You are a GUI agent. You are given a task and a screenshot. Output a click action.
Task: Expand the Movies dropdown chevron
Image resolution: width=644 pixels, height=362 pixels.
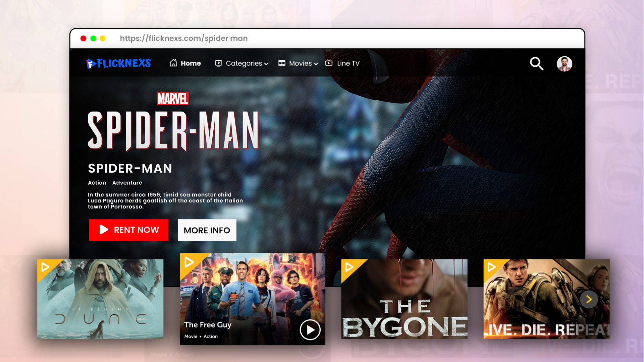pos(316,64)
